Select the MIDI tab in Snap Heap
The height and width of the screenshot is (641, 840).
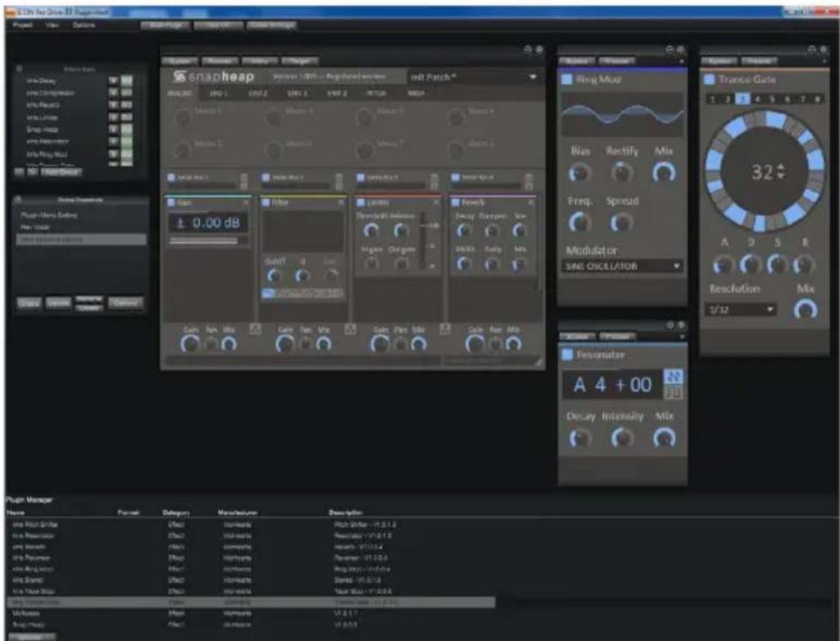click(x=416, y=94)
